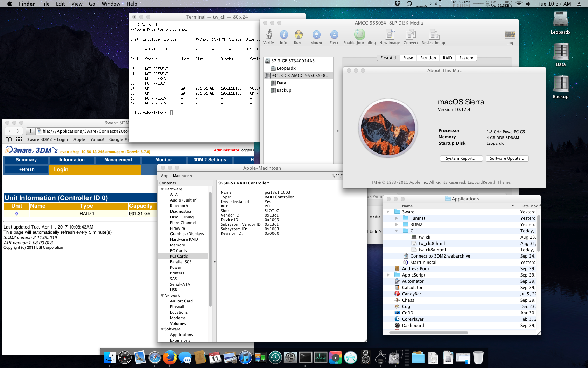Click Yahoo! bookmark in bookmarks bar

[97, 139]
